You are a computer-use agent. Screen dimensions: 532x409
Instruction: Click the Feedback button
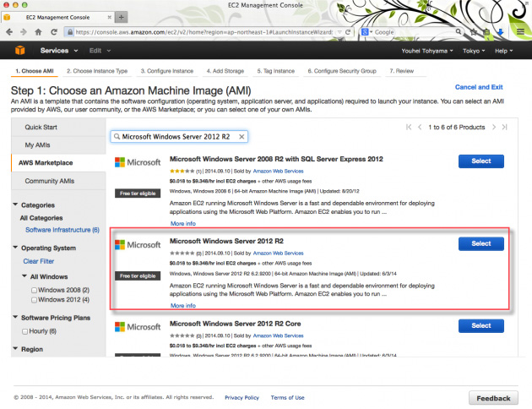click(x=493, y=398)
